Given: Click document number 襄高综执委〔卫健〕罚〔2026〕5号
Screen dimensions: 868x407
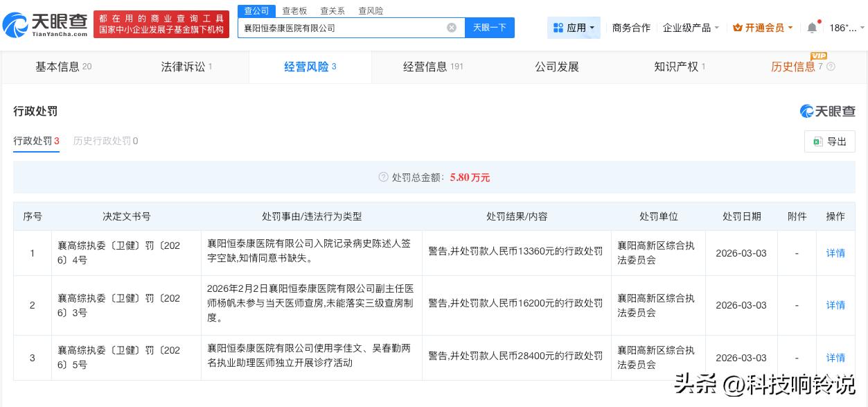Looking at the screenshot, I should click(x=119, y=357).
